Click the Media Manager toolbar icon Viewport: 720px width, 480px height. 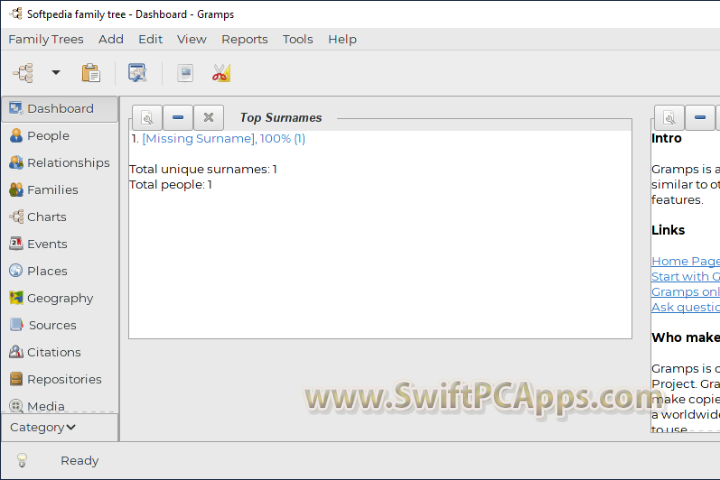186,73
